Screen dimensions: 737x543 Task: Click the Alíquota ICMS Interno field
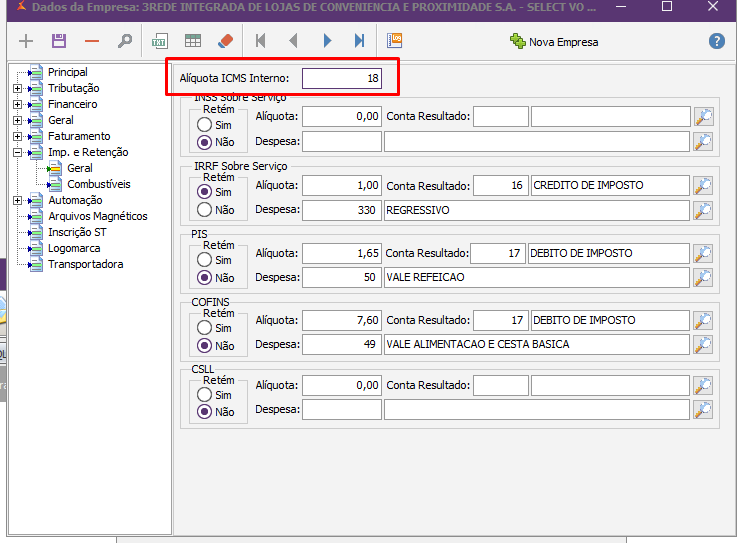pyautogui.click(x=342, y=78)
